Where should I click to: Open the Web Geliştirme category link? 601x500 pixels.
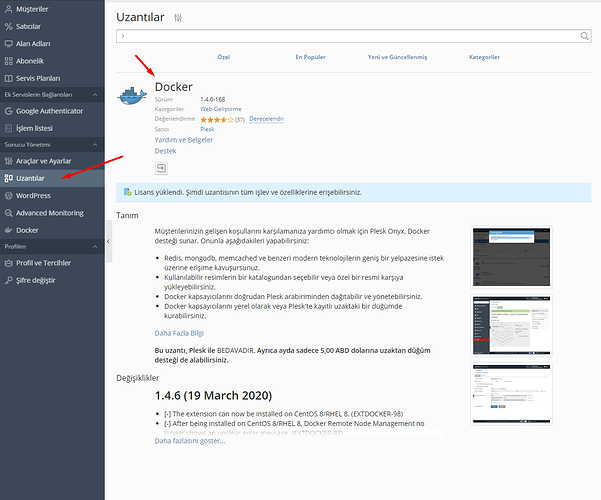point(221,109)
